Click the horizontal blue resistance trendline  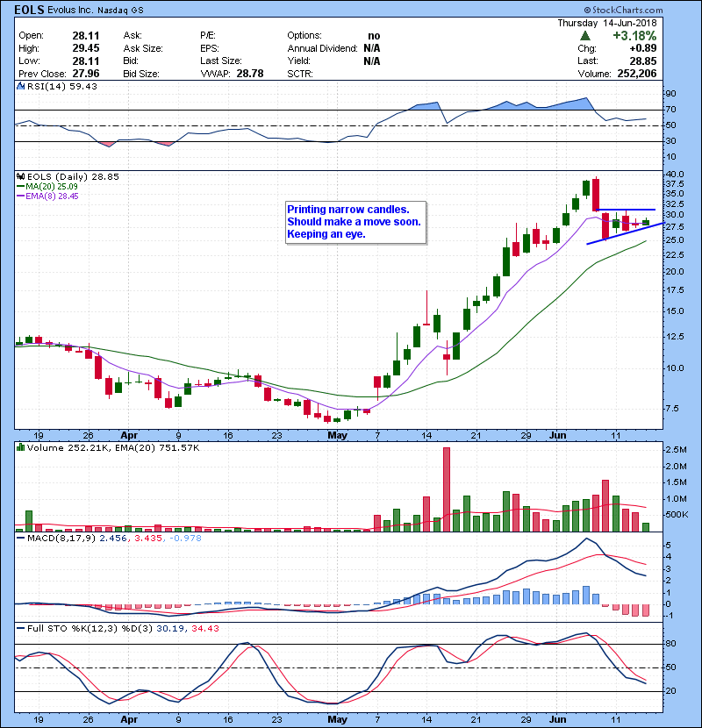pos(626,210)
